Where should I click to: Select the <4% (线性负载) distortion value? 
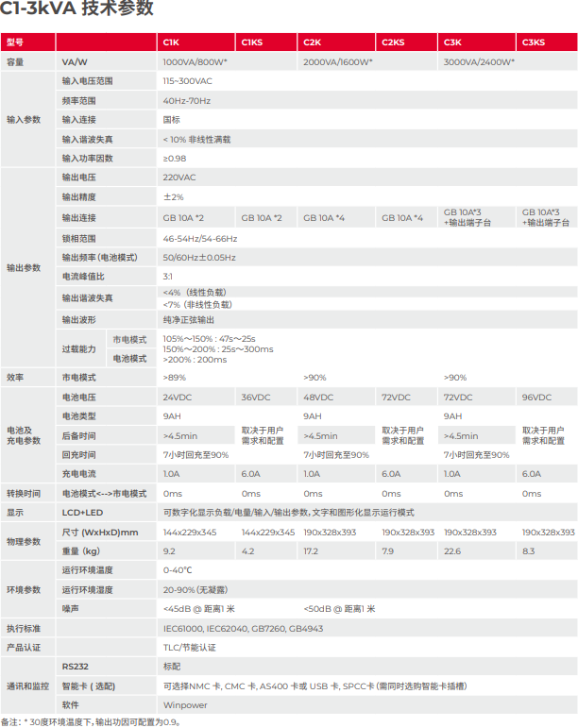tap(195, 292)
